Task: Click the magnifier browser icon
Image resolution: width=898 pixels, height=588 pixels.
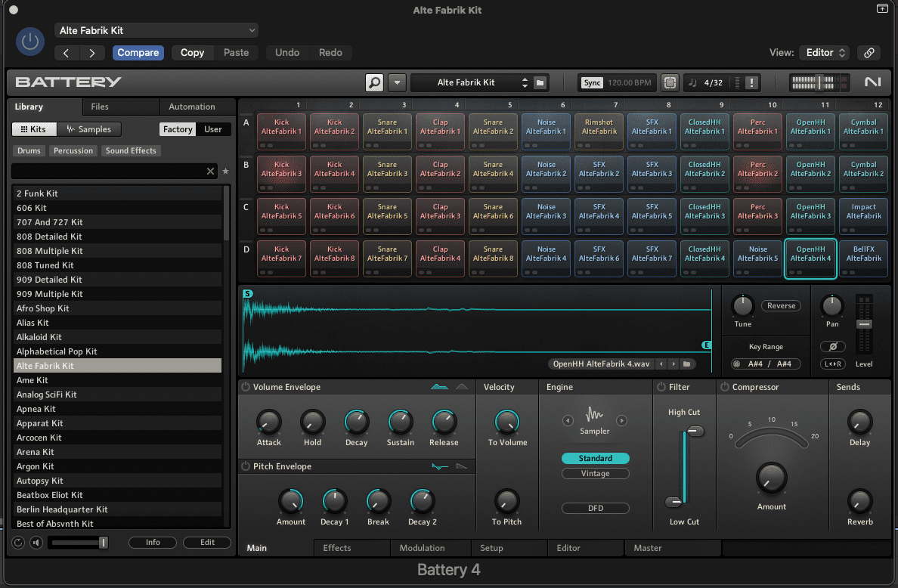Action: click(374, 82)
